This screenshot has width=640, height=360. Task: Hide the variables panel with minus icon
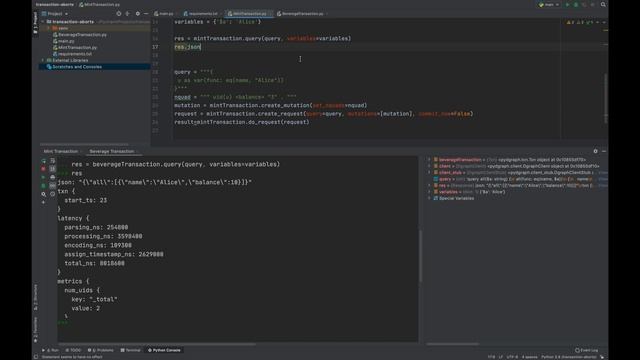604,151
